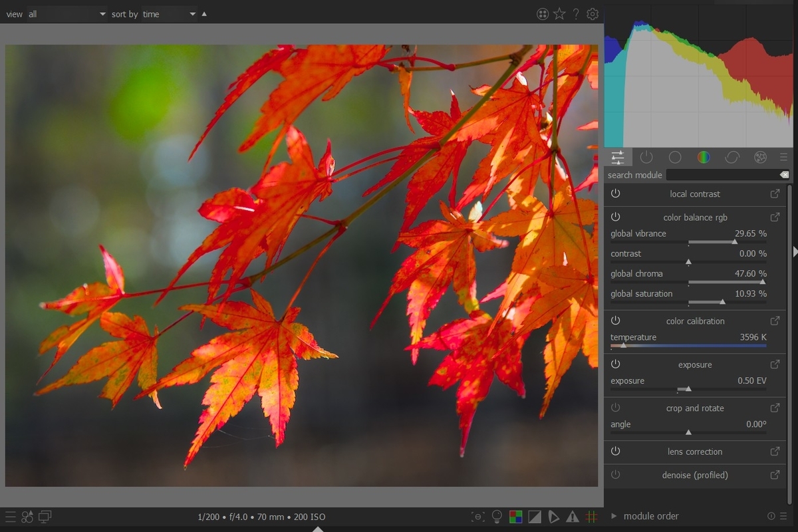Enable crop and rotate module

click(615, 408)
